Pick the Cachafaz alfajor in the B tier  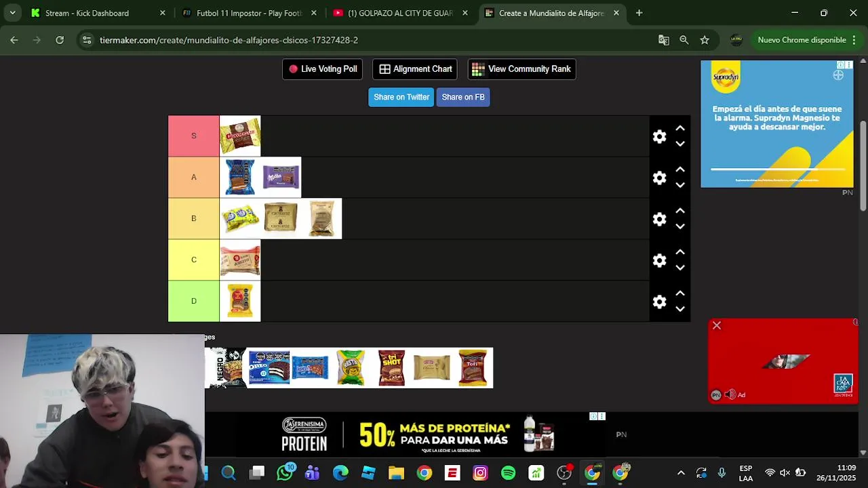pyautogui.click(x=281, y=219)
